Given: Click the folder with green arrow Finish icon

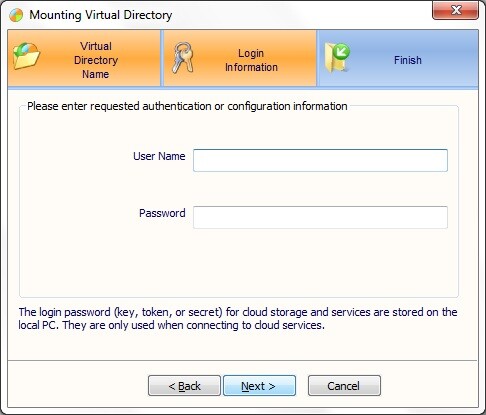Looking at the screenshot, I should tap(337, 57).
